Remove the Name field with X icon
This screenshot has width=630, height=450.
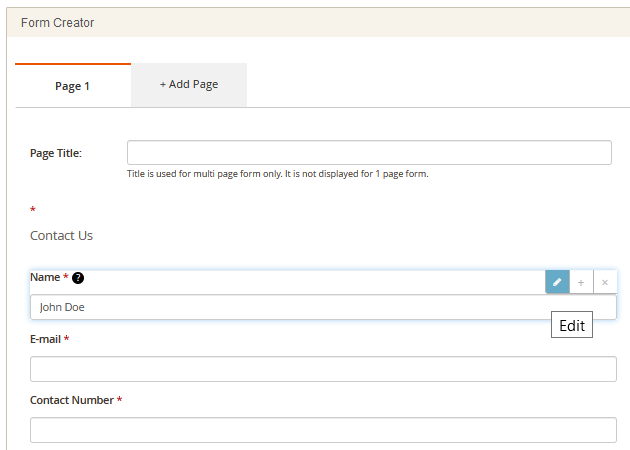[x=605, y=282]
